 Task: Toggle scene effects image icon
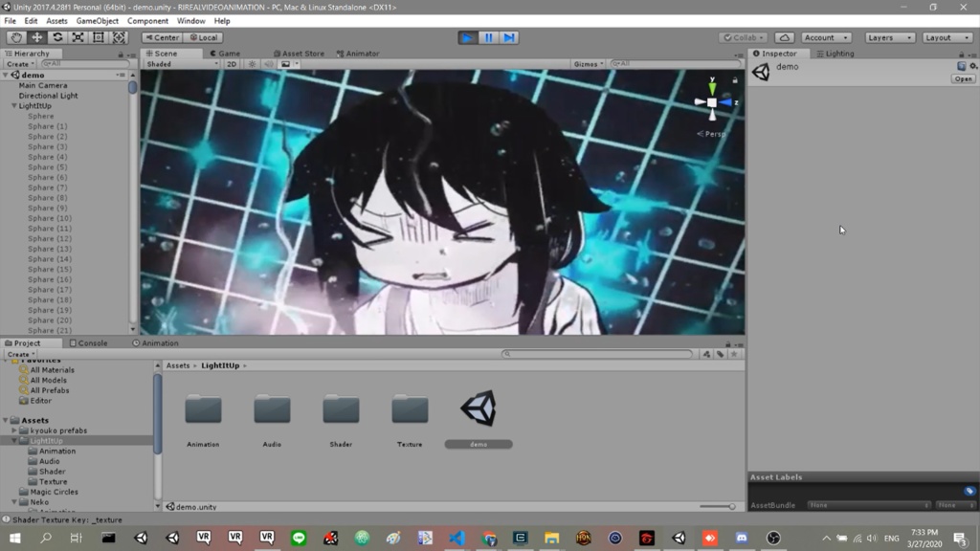285,64
